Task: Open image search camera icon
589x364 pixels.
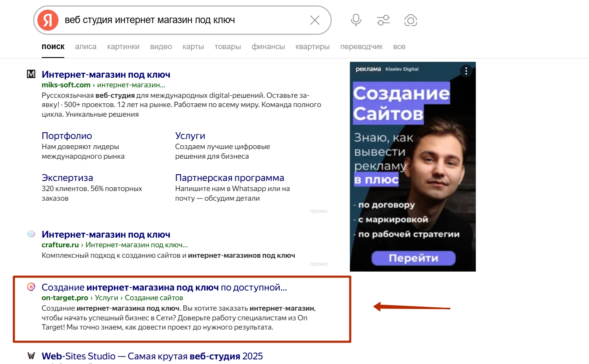Action: click(411, 20)
